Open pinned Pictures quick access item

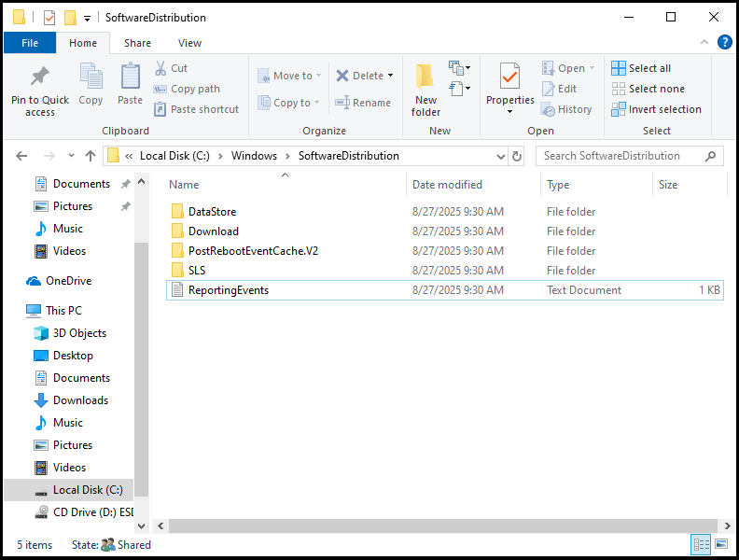63,206
